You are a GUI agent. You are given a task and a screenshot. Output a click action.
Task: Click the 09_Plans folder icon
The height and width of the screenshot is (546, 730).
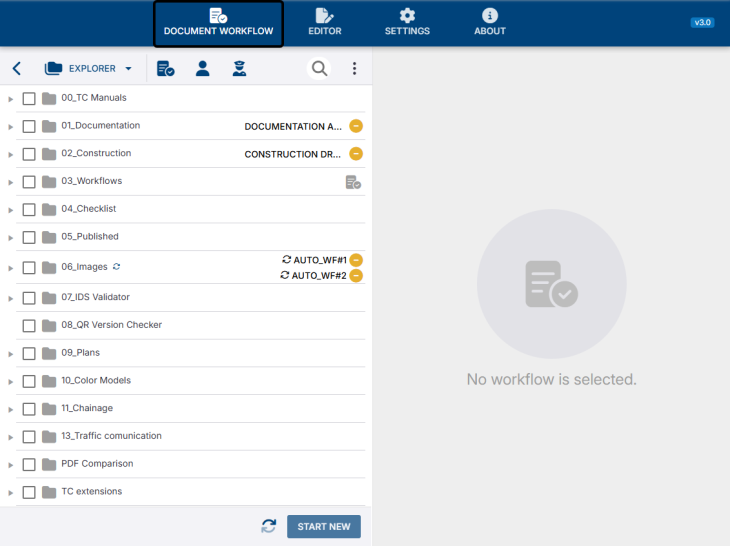[x=49, y=353]
